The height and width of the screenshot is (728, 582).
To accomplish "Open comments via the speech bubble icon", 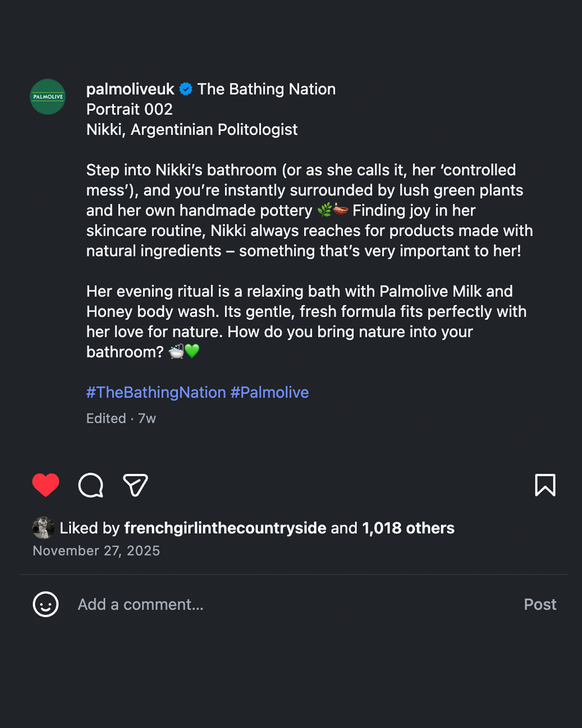I will [x=90, y=485].
